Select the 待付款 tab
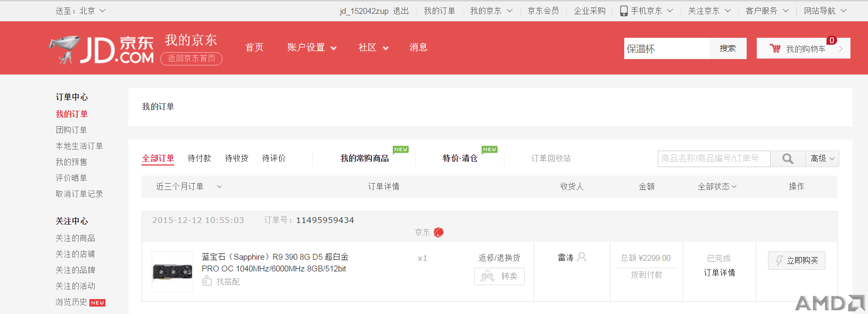The image size is (868, 314). [200, 158]
